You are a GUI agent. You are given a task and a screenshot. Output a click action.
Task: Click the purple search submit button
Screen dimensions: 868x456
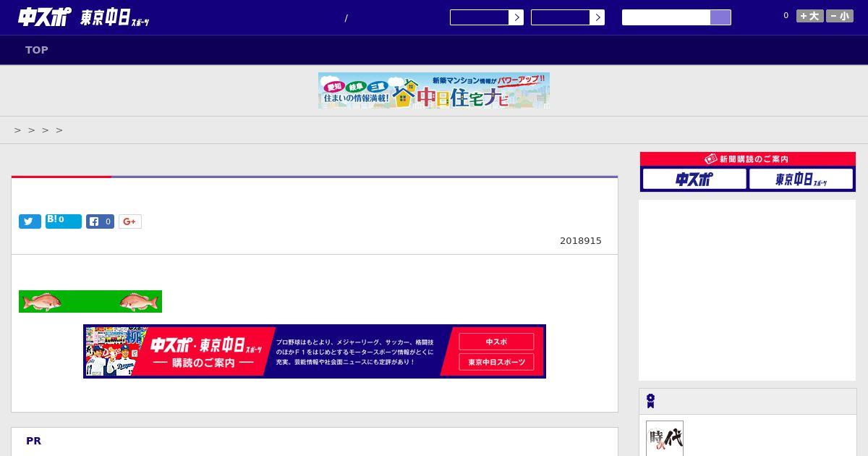[720, 17]
